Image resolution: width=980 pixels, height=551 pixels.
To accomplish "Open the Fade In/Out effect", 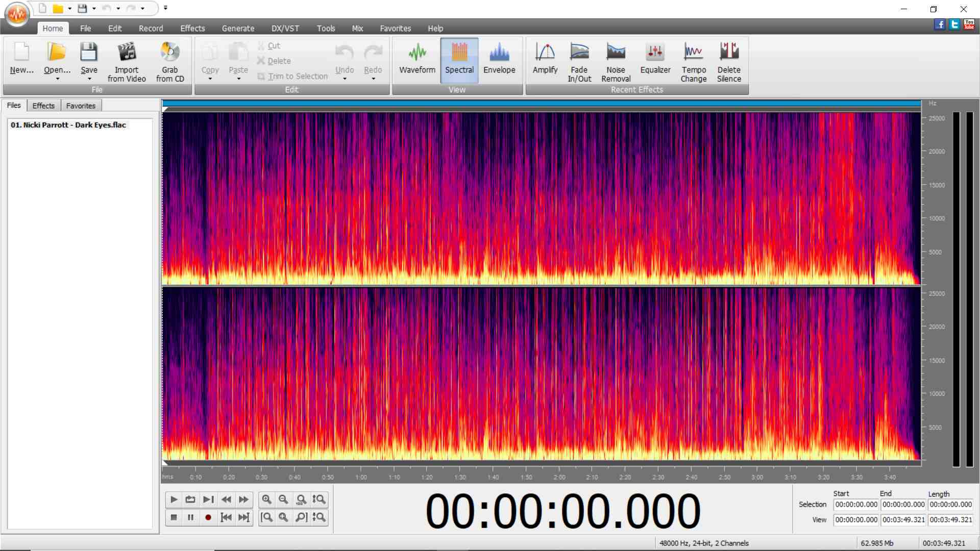I will (579, 61).
